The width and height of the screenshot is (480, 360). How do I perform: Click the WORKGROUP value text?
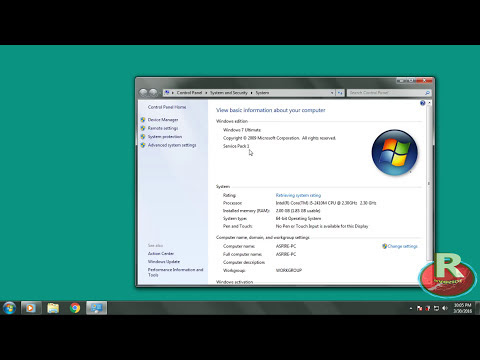pos(289,270)
